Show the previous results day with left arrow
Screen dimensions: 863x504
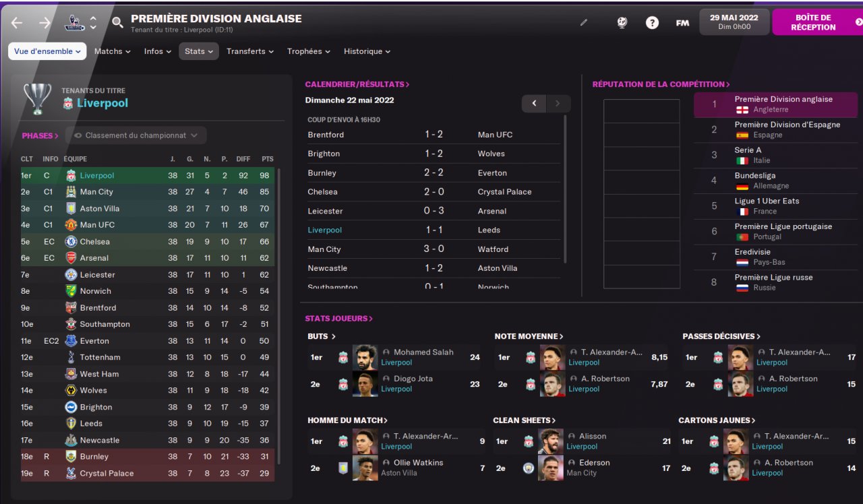(x=534, y=103)
